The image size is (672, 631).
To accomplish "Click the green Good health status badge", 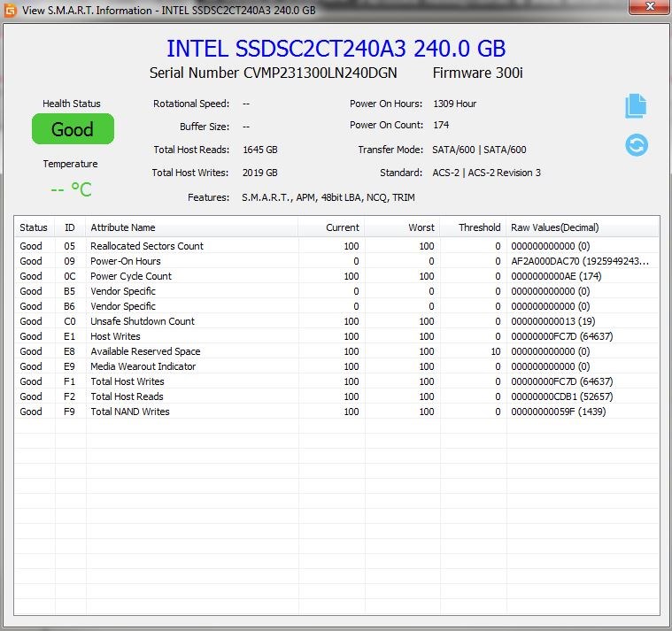I will point(73,129).
